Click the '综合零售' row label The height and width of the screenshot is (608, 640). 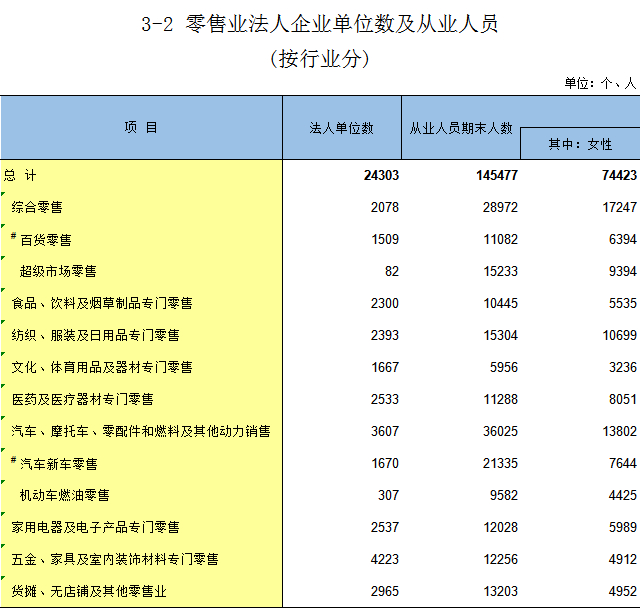pos(37,207)
